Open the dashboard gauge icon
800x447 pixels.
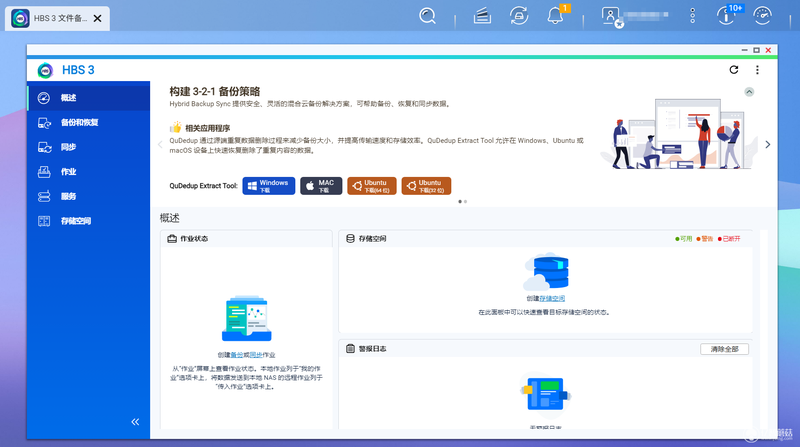tap(762, 16)
